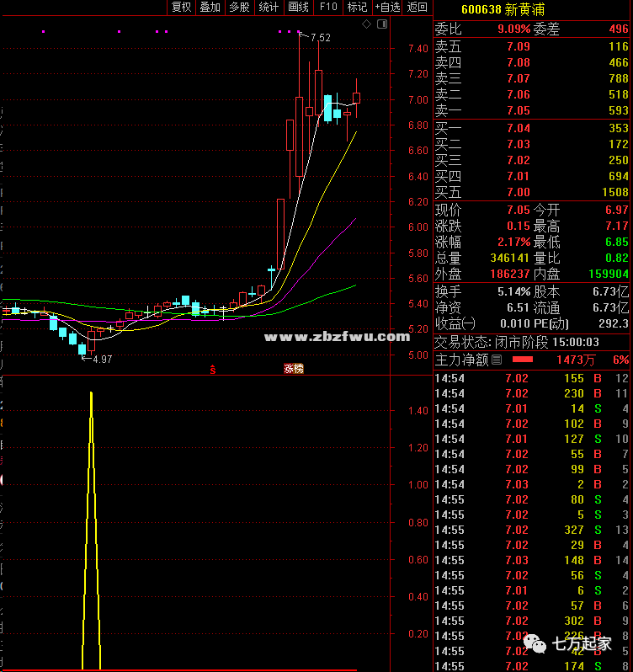Click the 涨榜 marker below the chart
633x672 pixels.
293,369
